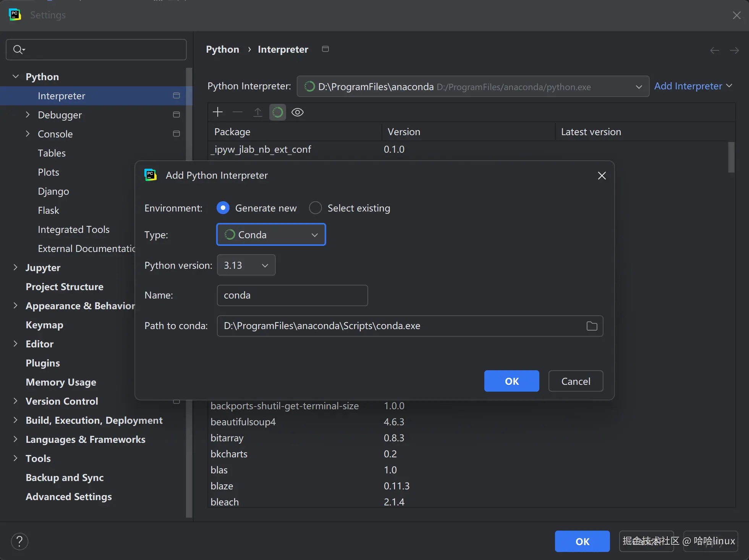Click the remove package minus icon
This screenshot has height=560, width=749.
point(238,112)
